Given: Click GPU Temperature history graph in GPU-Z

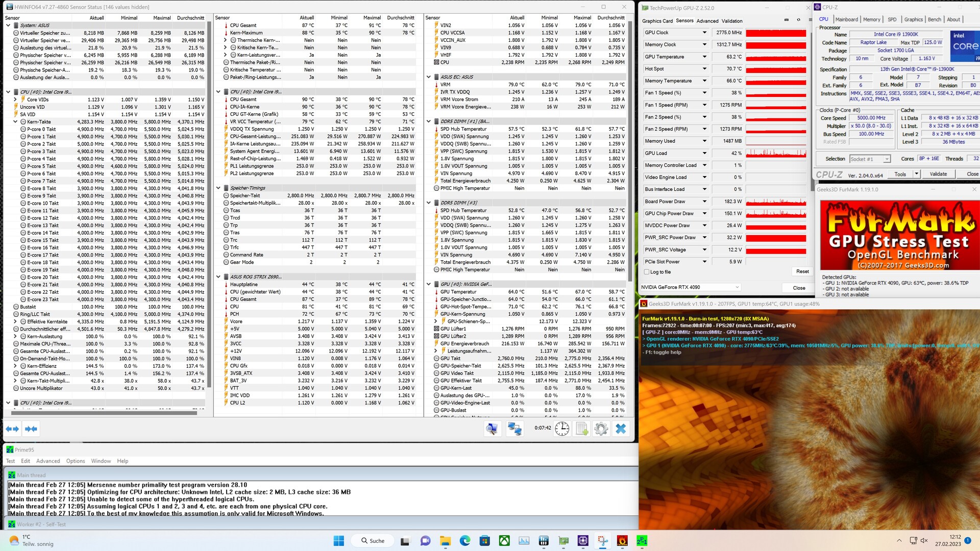Looking at the screenshot, I should [x=776, y=57].
